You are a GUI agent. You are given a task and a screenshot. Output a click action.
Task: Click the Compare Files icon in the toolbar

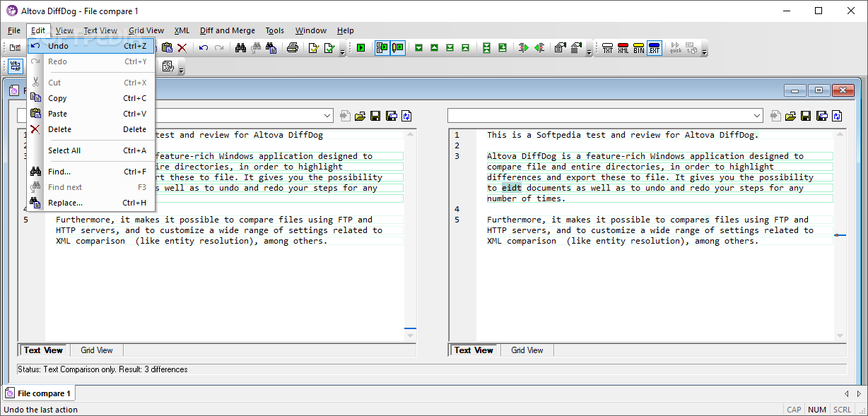coord(15,47)
